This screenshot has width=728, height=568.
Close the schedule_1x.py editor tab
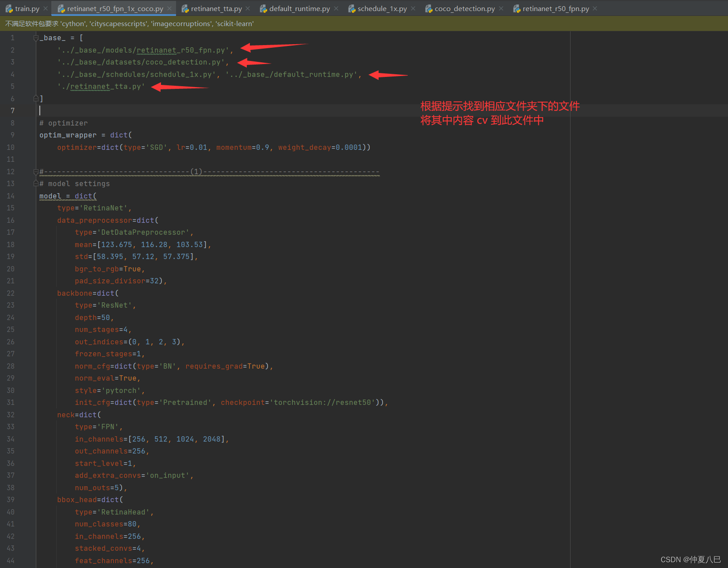[x=413, y=8]
